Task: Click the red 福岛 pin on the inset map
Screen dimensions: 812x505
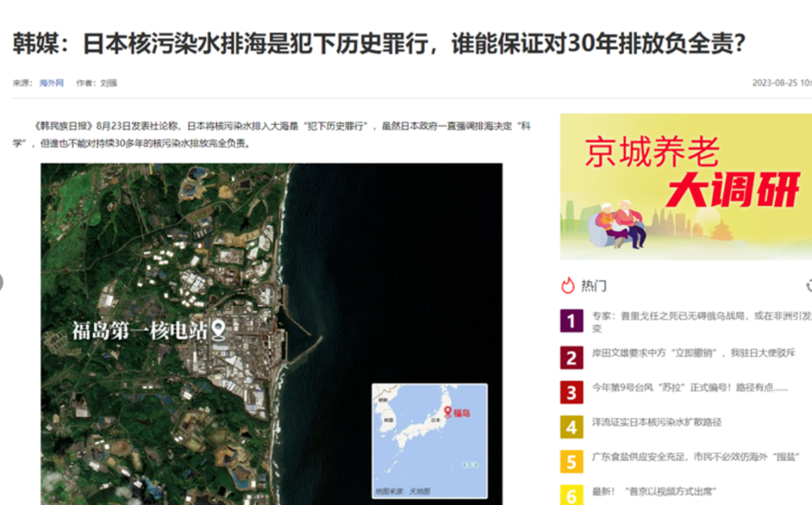Action: tap(448, 411)
